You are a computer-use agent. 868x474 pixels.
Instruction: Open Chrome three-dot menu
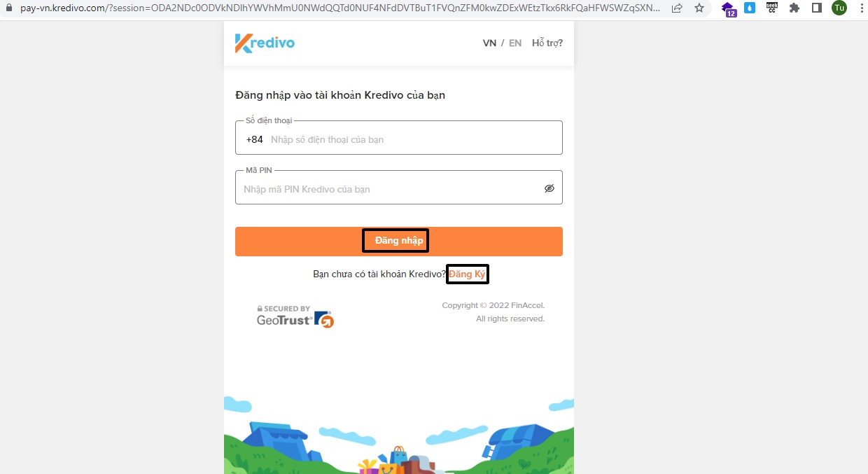point(861,8)
